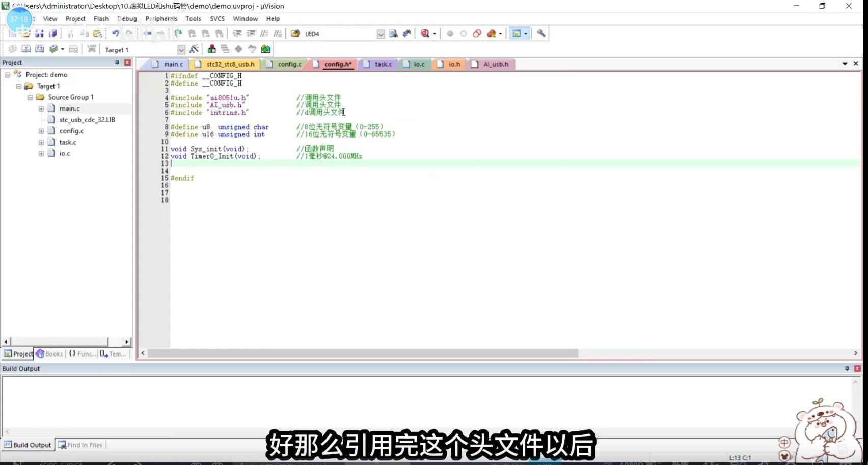The width and height of the screenshot is (868, 465).
Task: Toggle the Comment Selection icon
Action: pyautogui.click(x=264, y=33)
